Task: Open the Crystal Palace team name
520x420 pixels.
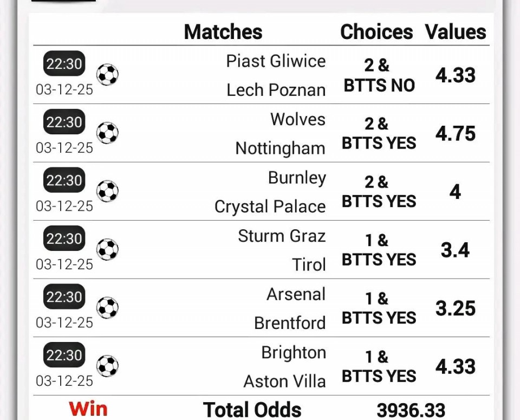Action: tap(270, 206)
